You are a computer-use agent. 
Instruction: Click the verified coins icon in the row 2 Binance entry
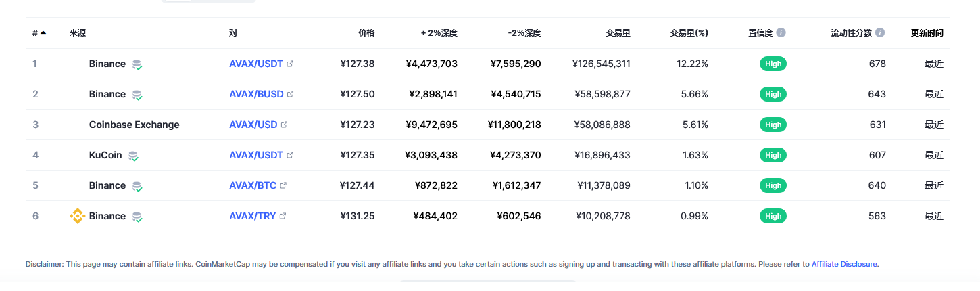click(x=137, y=95)
